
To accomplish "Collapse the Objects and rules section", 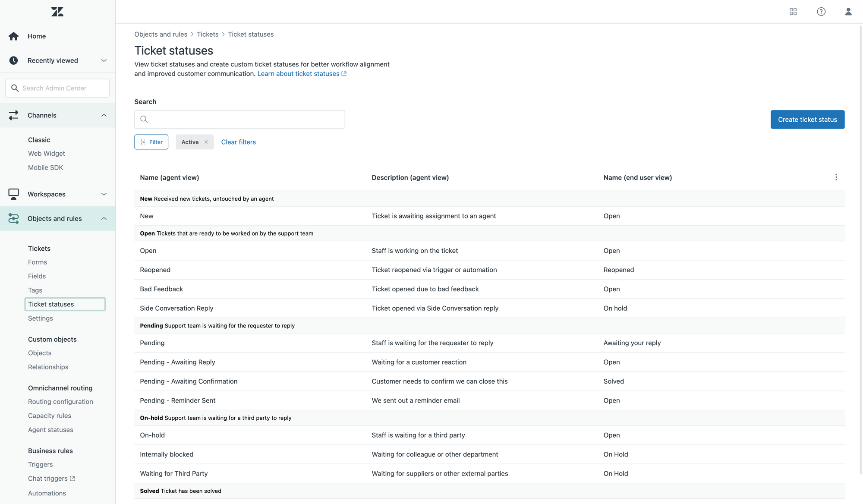I will [104, 219].
